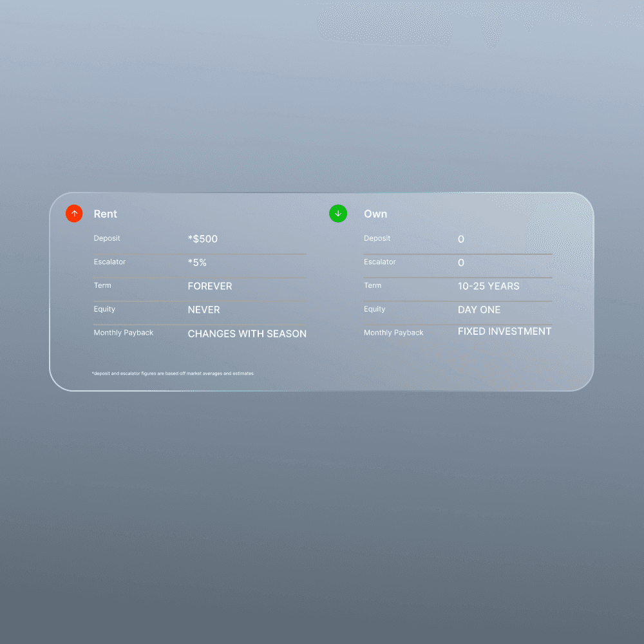Click the Escalator label under Rent
The height and width of the screenshot is (644, 644).
109,261
